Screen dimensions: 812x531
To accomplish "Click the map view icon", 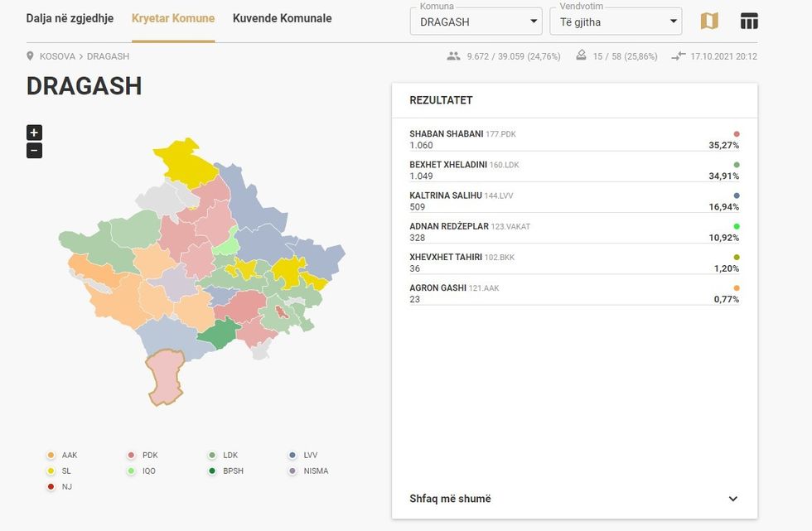I will coord(709,22).
